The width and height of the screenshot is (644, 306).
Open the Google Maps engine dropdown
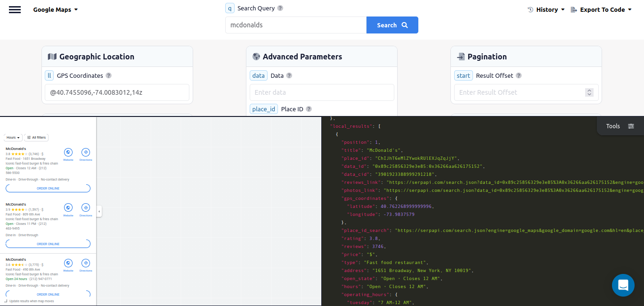56,9
